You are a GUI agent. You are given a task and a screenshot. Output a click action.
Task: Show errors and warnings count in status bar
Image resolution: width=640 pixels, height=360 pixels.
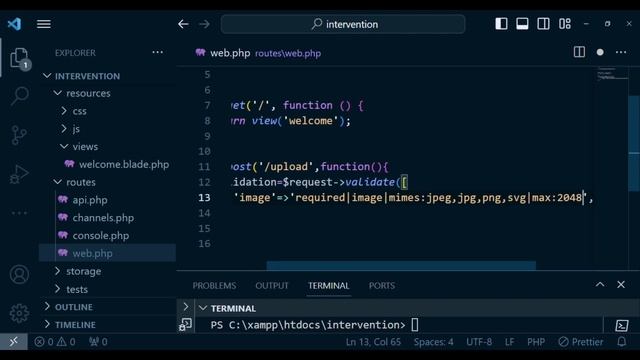pos(55,342)
